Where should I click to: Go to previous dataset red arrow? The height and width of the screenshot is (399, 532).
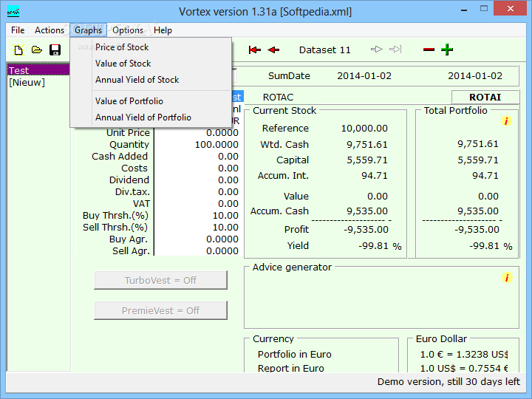point(273,50)
